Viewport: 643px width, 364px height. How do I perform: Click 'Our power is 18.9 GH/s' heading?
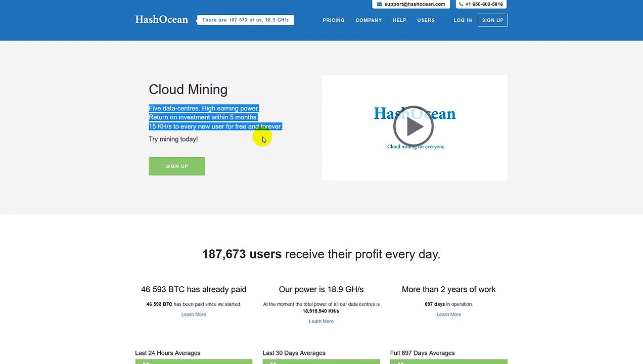point(321,289)
